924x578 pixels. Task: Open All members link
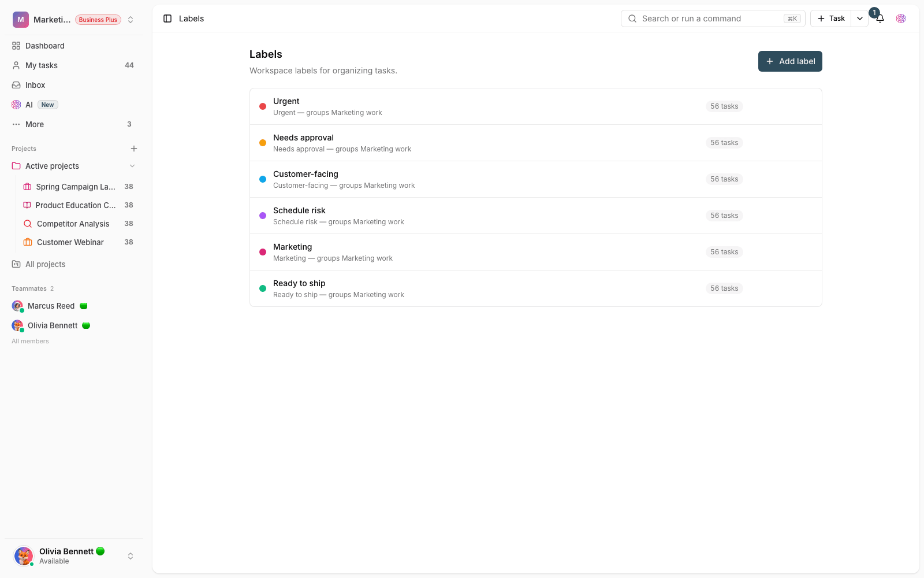tap(30, 341)
